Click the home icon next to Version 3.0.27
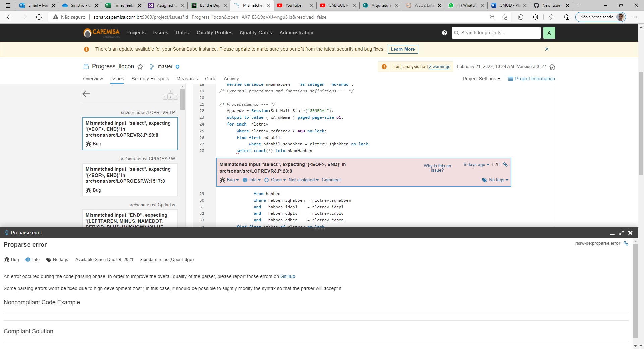 [552, 67]
